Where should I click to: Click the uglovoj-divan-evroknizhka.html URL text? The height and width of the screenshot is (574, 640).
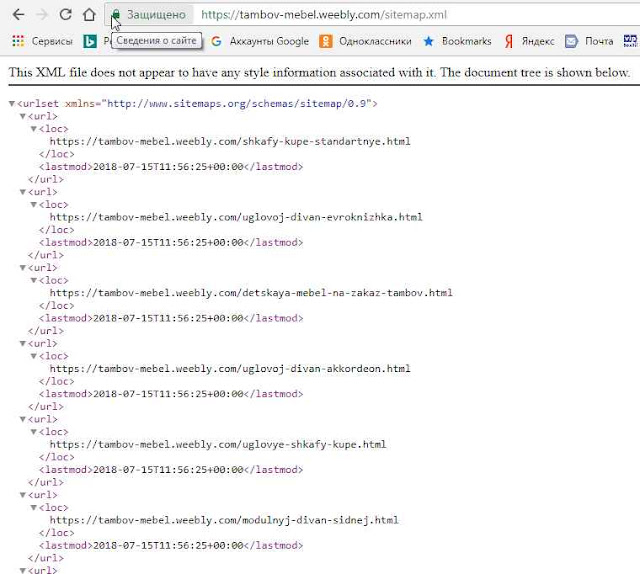[x=236, y=217]
